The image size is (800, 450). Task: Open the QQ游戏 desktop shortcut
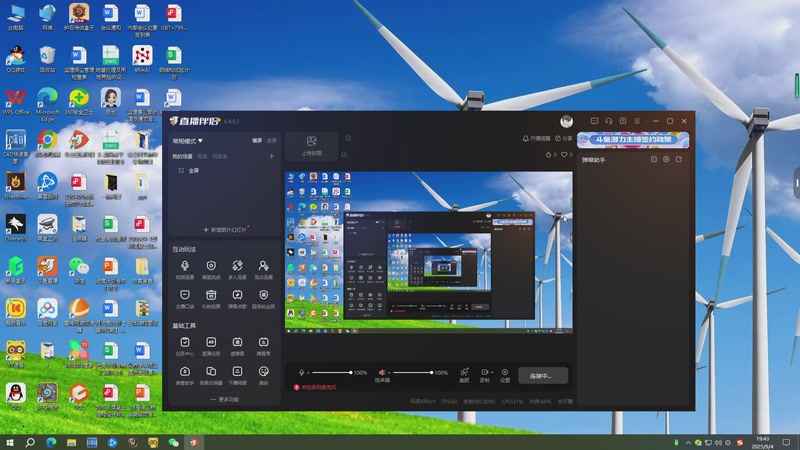pyautogui.click(x=16, y=60)
